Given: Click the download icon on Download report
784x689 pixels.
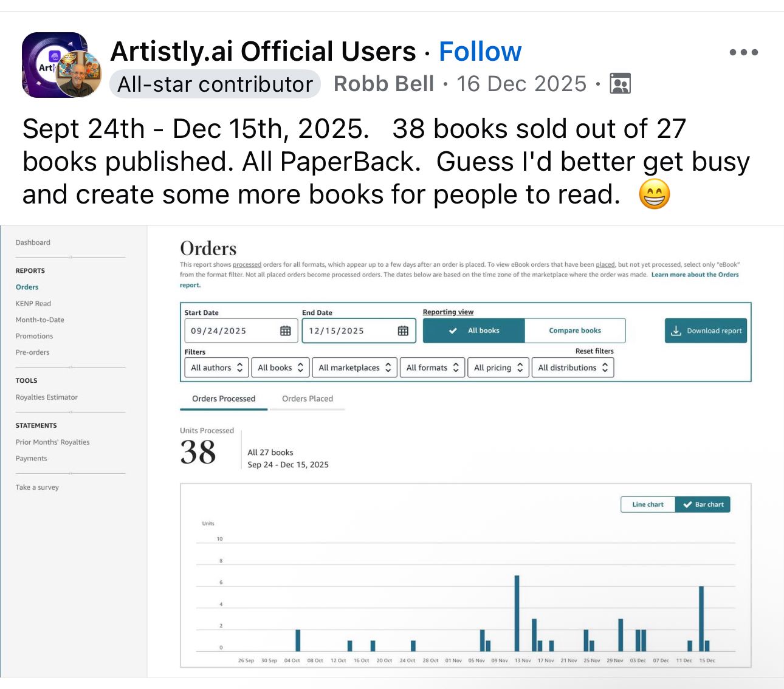Looking at the screenshot, I should [676, 331].
